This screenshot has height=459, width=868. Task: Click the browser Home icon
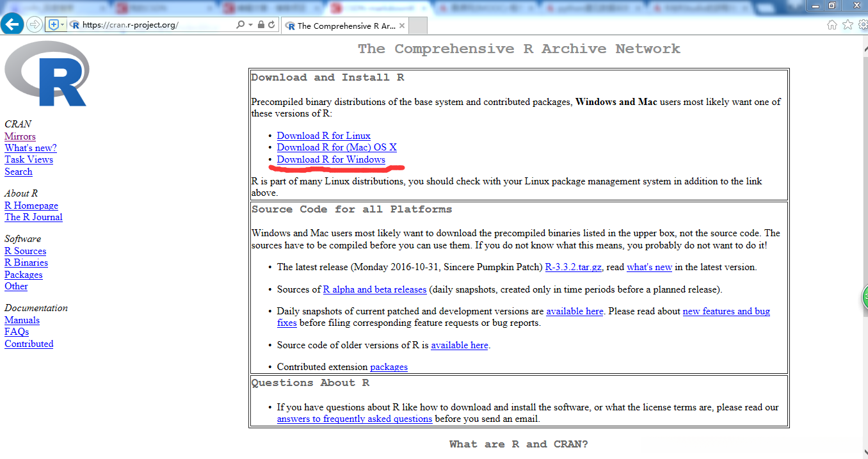coord(832,24)
